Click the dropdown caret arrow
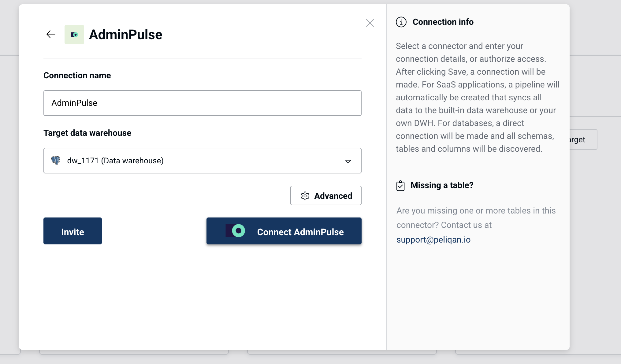This screenshot has width=621, height=364. point(348,161)
